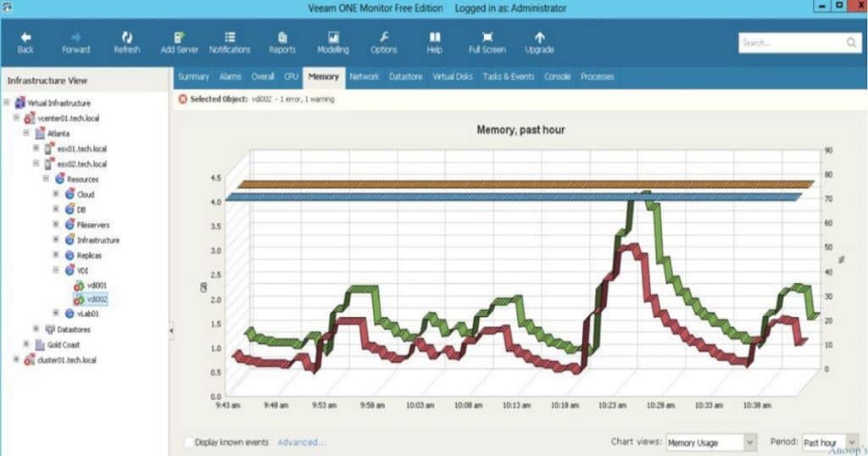The image size is (868, 456).
Task: Expand the Fileservers pool node
Action: pyautogui.click(x=56, y=224)
